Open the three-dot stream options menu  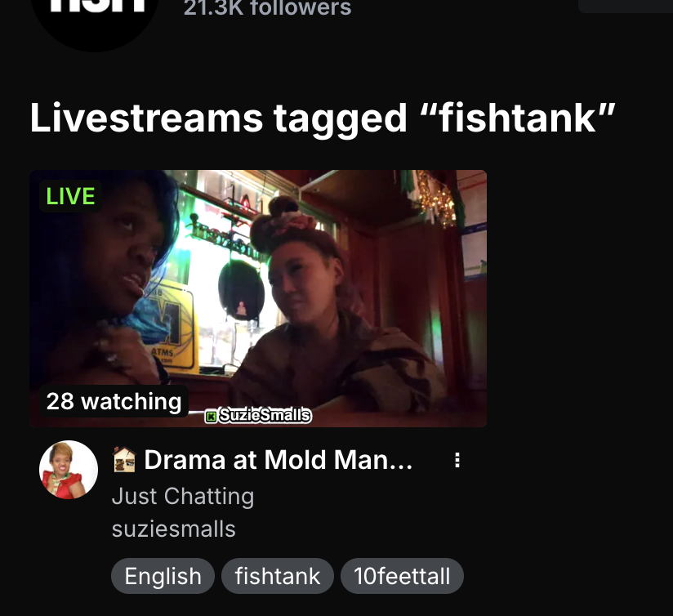457,460
